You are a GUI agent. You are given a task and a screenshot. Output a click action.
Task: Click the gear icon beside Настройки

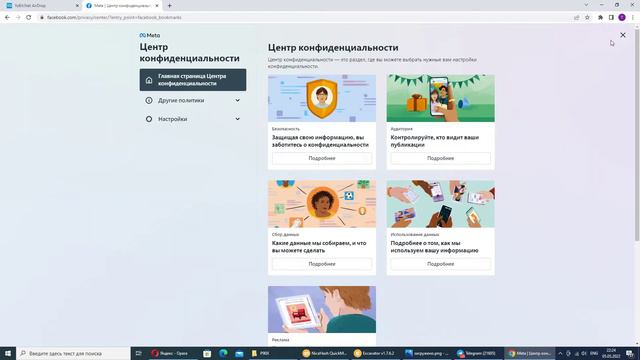click(x=149, y=119)
